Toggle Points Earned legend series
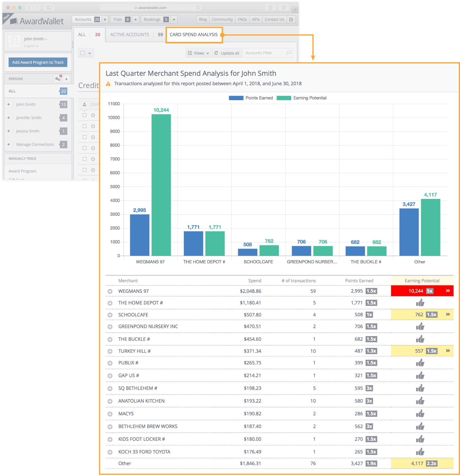This screenshot has height=476, width=460. coord(251,98)
